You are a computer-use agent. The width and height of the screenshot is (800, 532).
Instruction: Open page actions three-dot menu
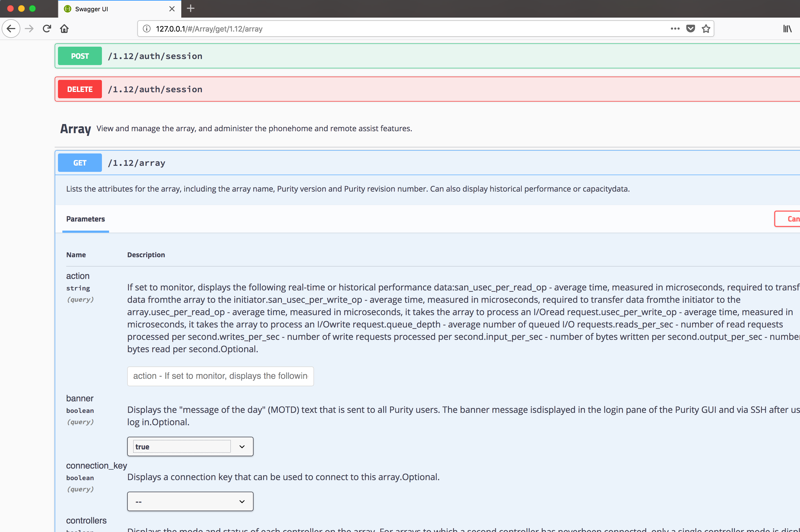(x=675, y=29)
